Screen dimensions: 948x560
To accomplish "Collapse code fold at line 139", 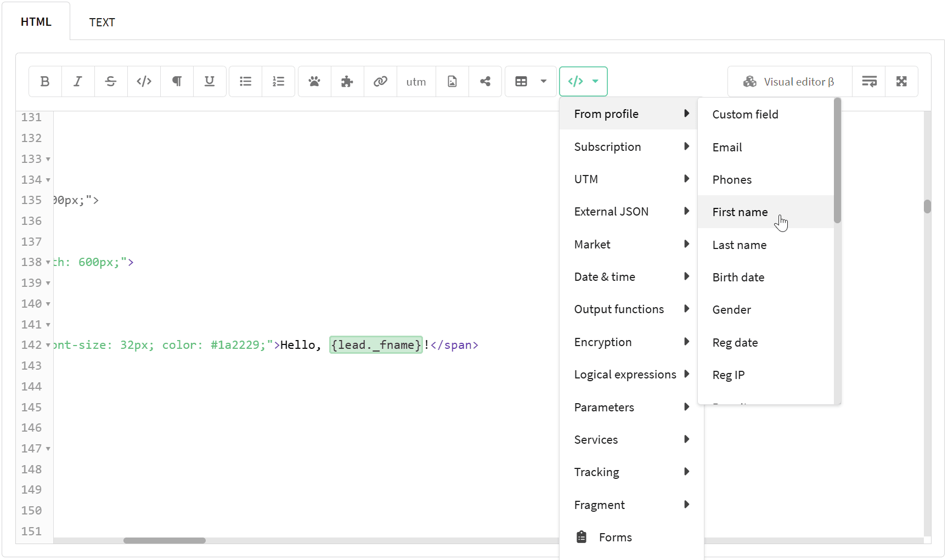I will tap(48, 284).
